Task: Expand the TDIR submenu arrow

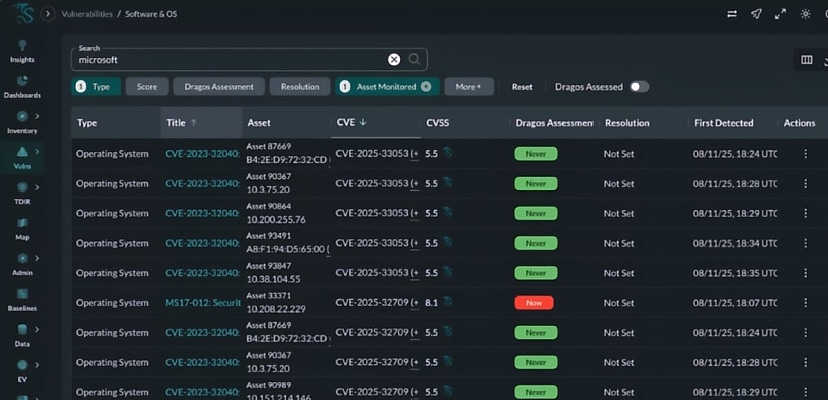Action: tap(37, 187)
